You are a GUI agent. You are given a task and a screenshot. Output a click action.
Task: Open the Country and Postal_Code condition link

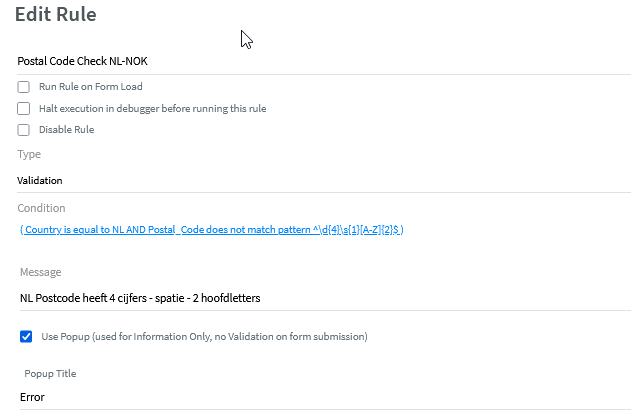(x=211, y=230)
